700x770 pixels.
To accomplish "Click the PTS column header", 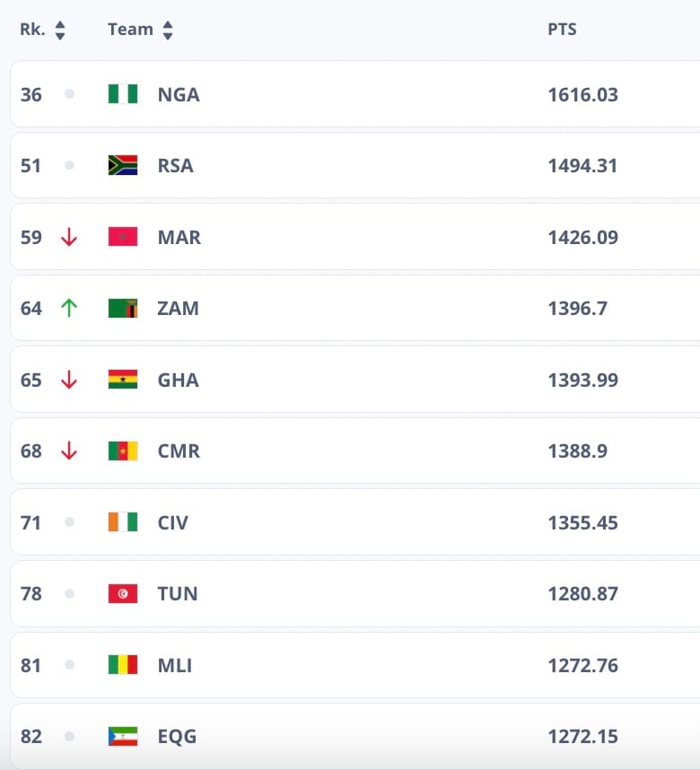I will [562, 30].
